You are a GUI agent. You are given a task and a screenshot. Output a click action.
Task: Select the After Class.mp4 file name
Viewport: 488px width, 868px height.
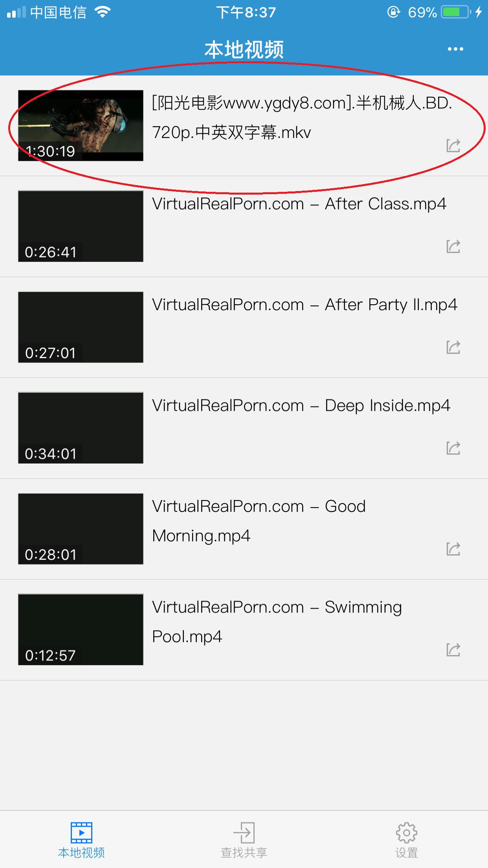coord(299,204)
